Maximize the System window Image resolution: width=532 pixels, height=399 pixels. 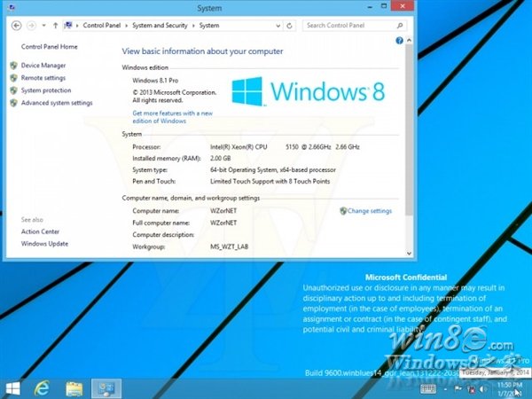384,6
